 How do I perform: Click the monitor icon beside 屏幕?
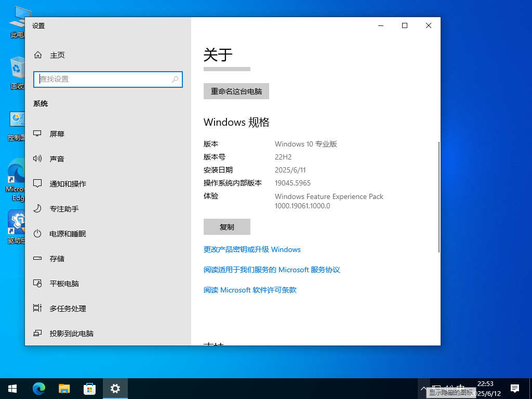pos(37,134)
